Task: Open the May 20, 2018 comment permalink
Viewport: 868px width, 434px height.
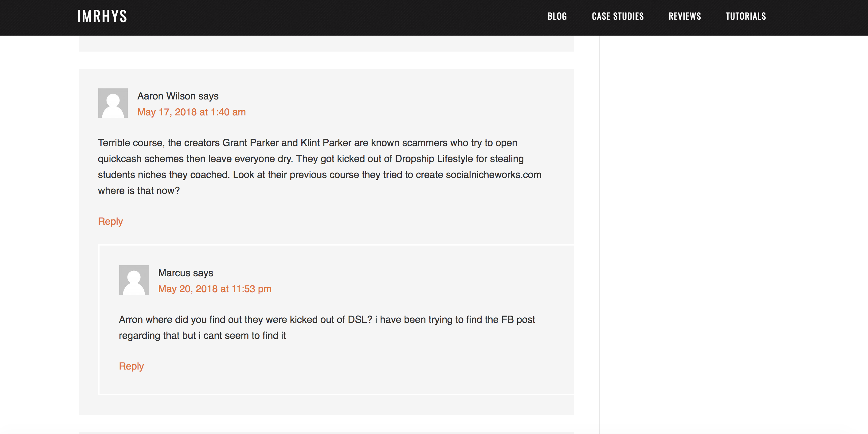Action: (x=215, y=289)
